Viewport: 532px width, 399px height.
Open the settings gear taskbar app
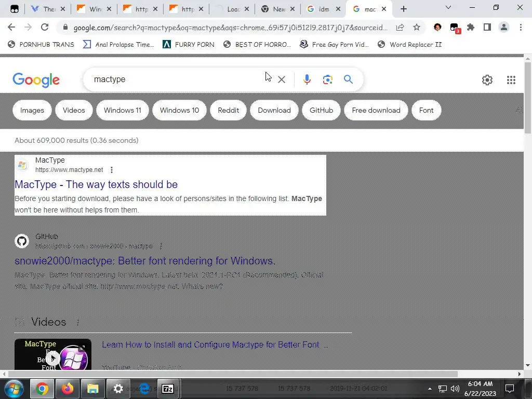[x=118, y=389]
